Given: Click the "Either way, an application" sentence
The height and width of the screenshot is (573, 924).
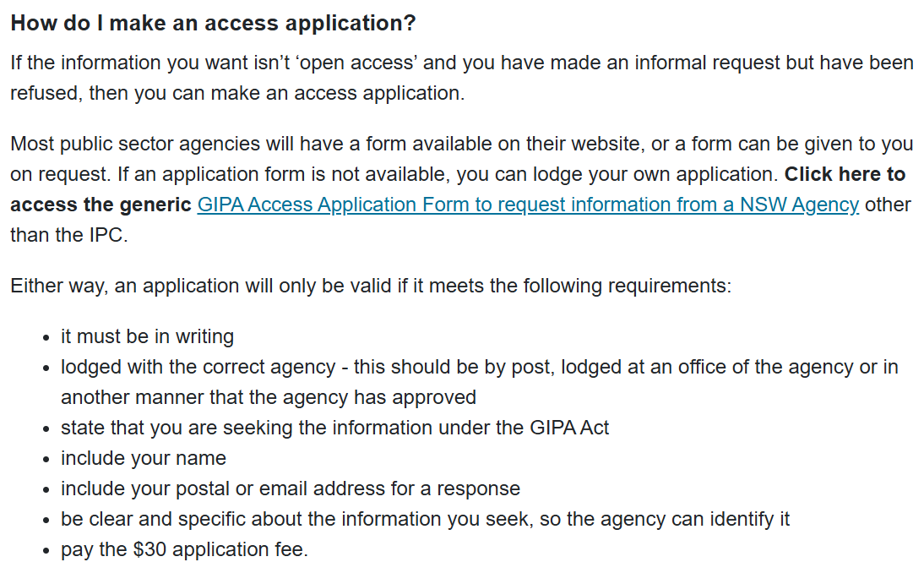Looking at the screenshot, I should 370,286.
